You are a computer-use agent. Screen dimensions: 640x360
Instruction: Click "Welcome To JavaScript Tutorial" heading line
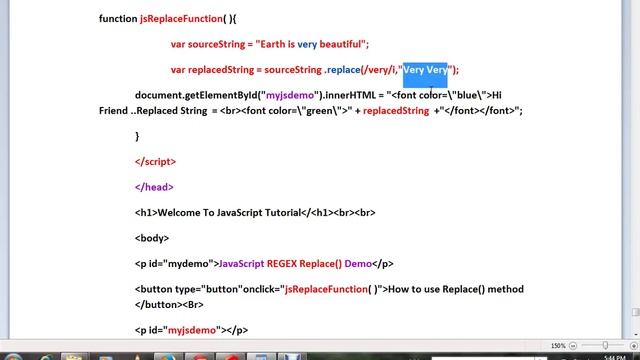[x=255, y=213]
